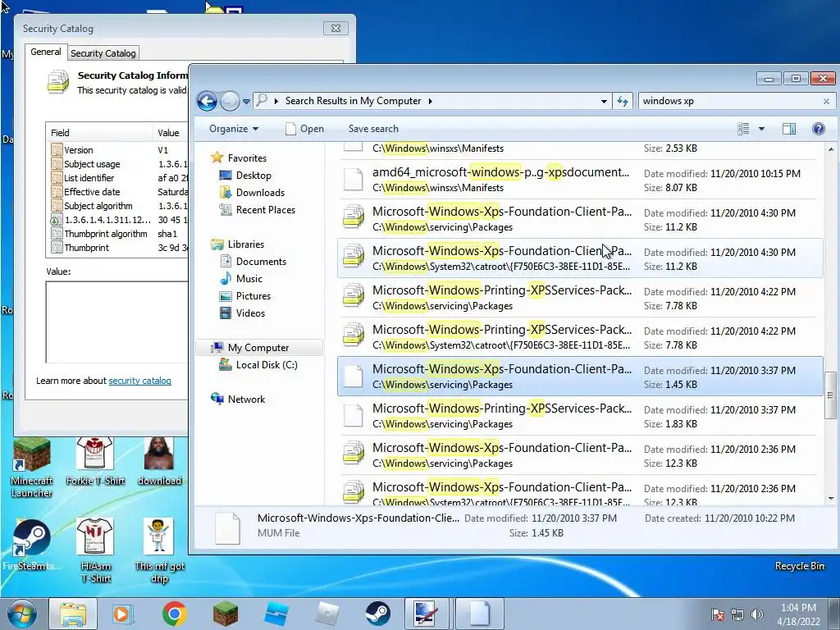Switch to General tab in Security Catalog
The image size is (840, 630).
coord(46,52)
